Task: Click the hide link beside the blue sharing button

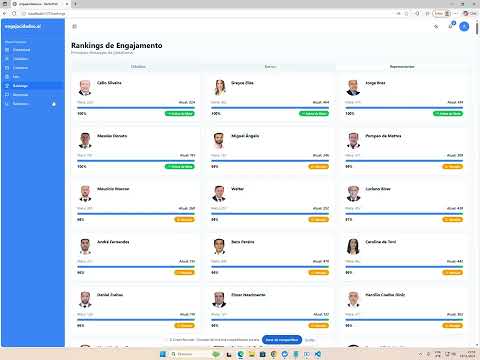Action: click(310, 340)
